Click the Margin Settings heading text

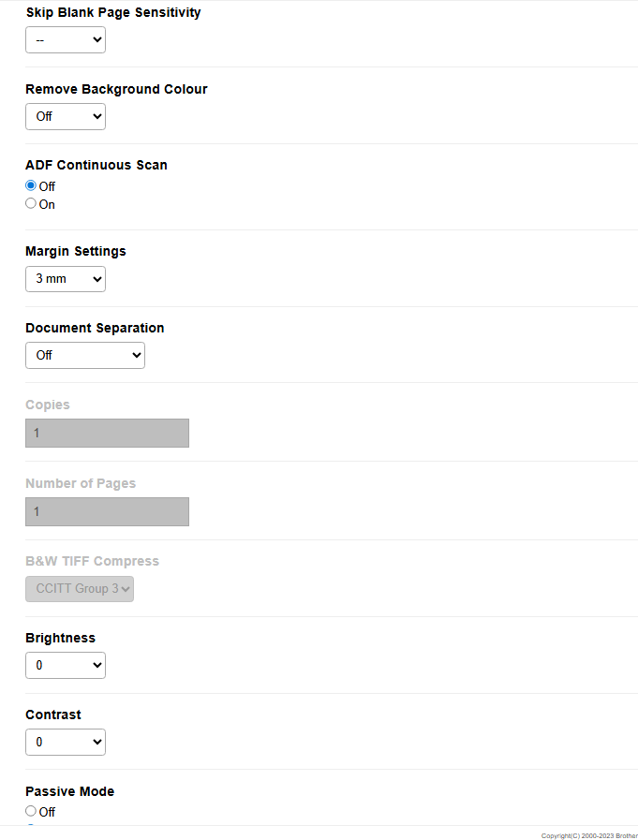coord(75,251)
